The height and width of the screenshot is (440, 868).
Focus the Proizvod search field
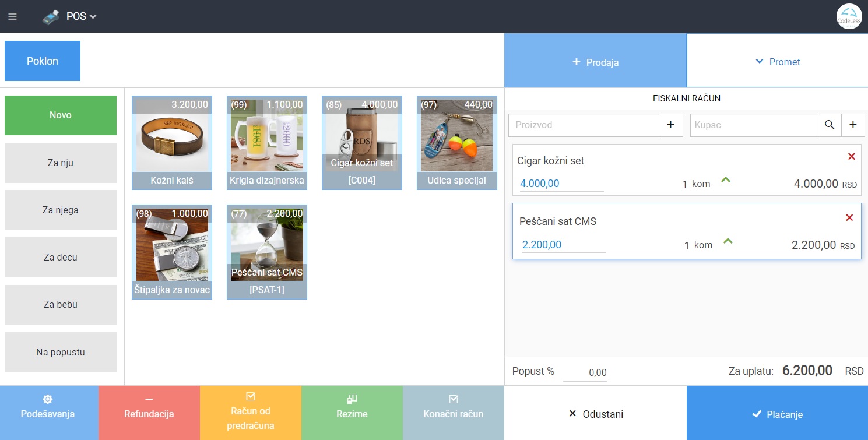click(584, 125)
